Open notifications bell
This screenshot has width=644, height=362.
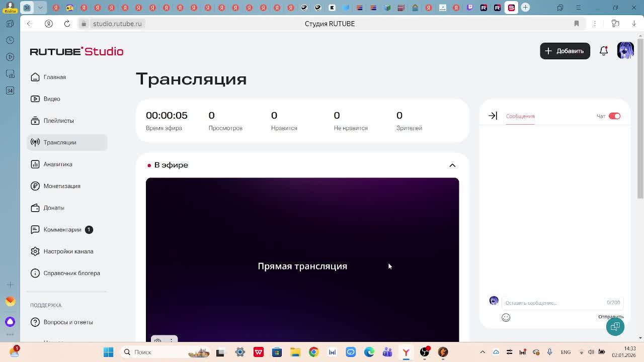(x=604, y=51)
